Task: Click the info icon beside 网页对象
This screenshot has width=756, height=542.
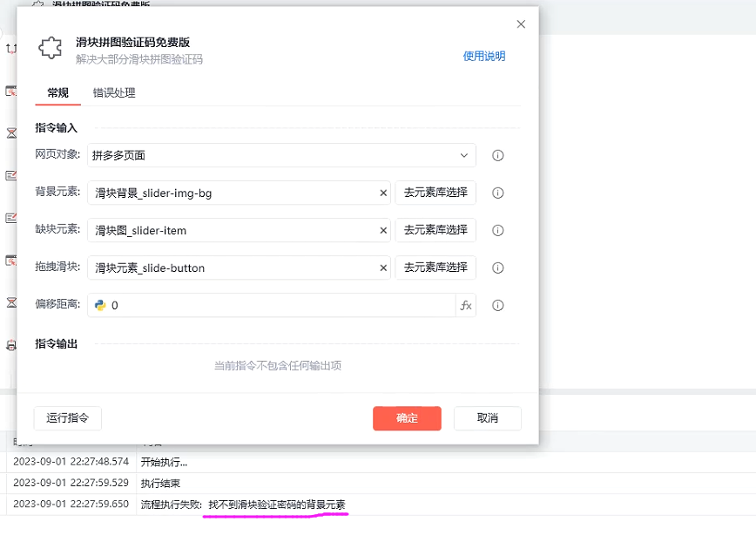Action: (498, 156)
